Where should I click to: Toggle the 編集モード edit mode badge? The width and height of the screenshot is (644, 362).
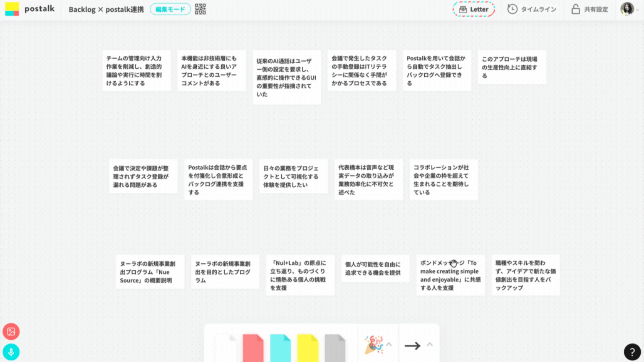pyautogui.click(x=170, y=9)
